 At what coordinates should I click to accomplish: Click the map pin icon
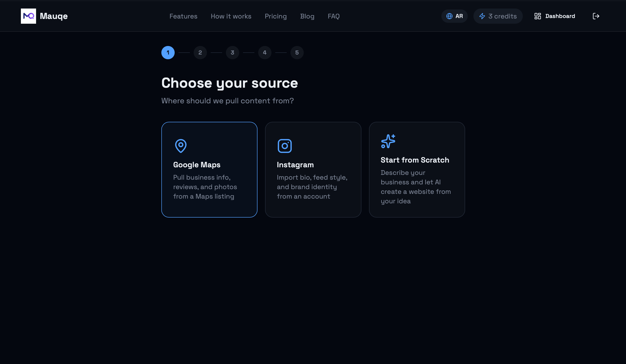[x=181, y=146]
